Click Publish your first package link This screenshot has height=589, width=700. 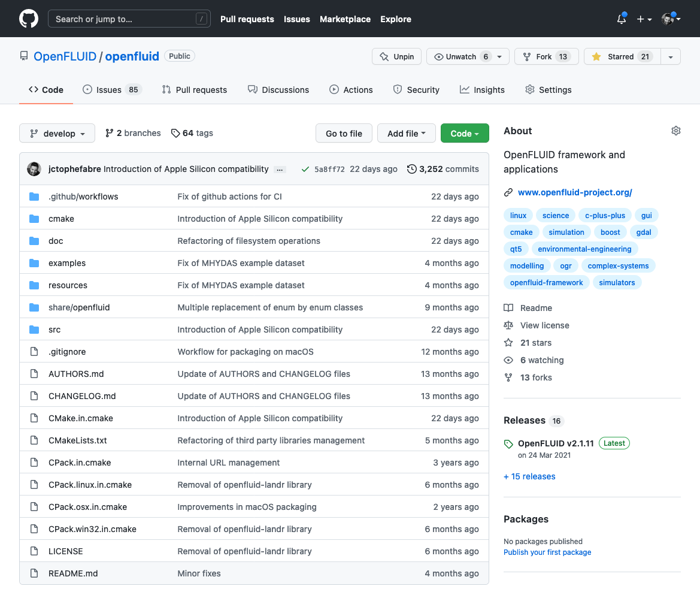pos(547,552)
